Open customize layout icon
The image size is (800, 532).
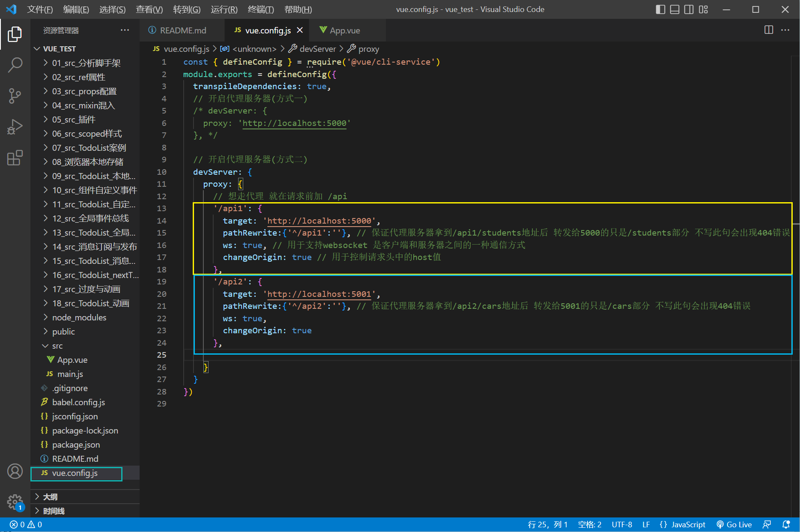[703, 9]
